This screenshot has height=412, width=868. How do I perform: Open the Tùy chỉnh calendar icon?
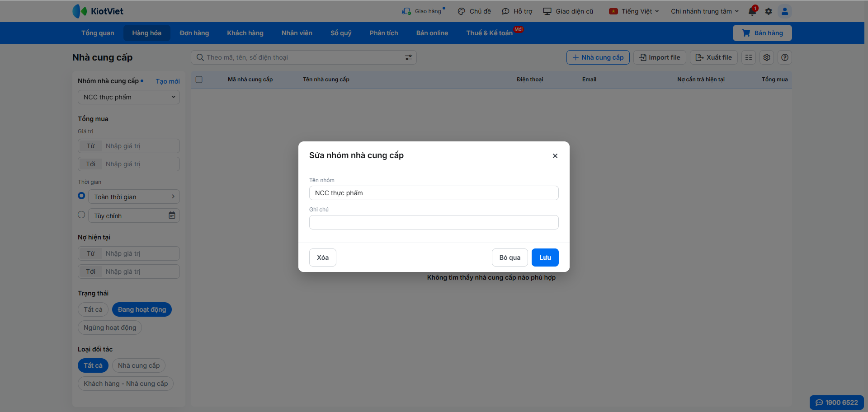point(172,215)
